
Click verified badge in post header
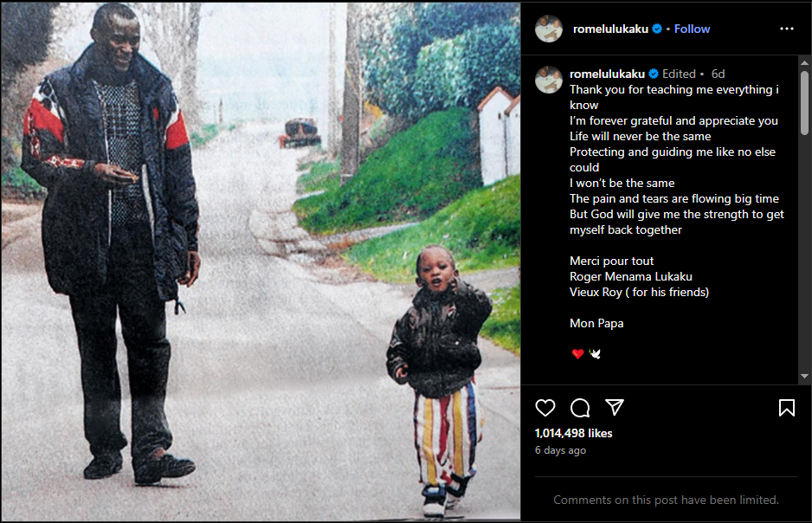pos(657,29)
